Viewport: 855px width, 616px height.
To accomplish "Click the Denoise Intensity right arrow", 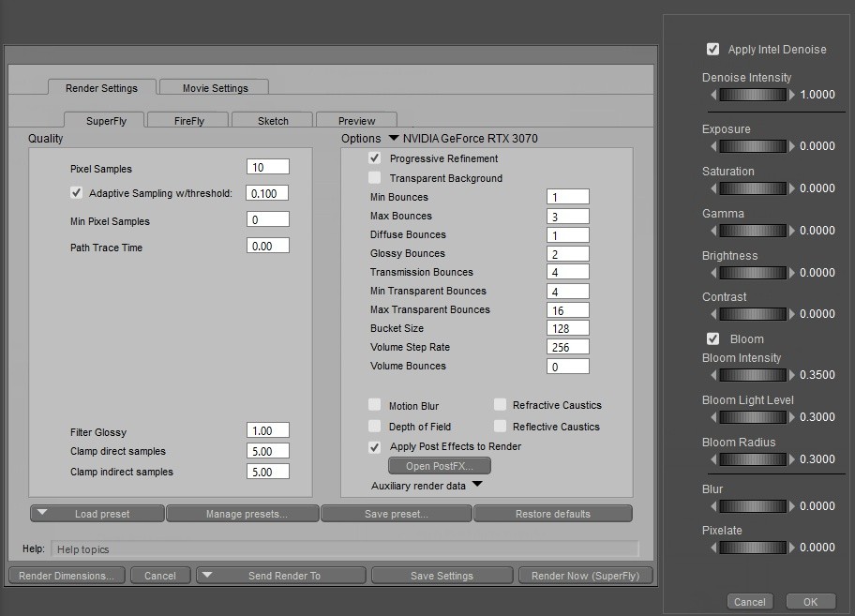I will (792, 95).
